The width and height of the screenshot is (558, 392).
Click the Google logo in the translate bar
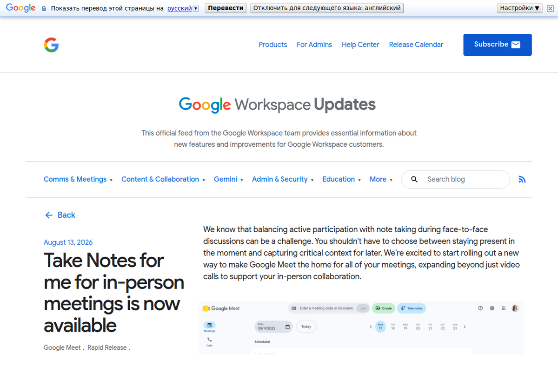tap(21, 8)
